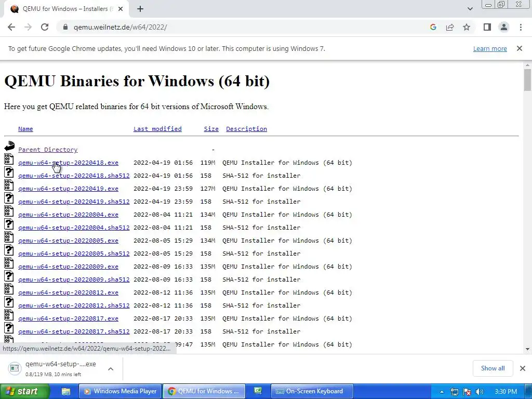
Task: View site information via lock icon
Action: pos(65,27)
